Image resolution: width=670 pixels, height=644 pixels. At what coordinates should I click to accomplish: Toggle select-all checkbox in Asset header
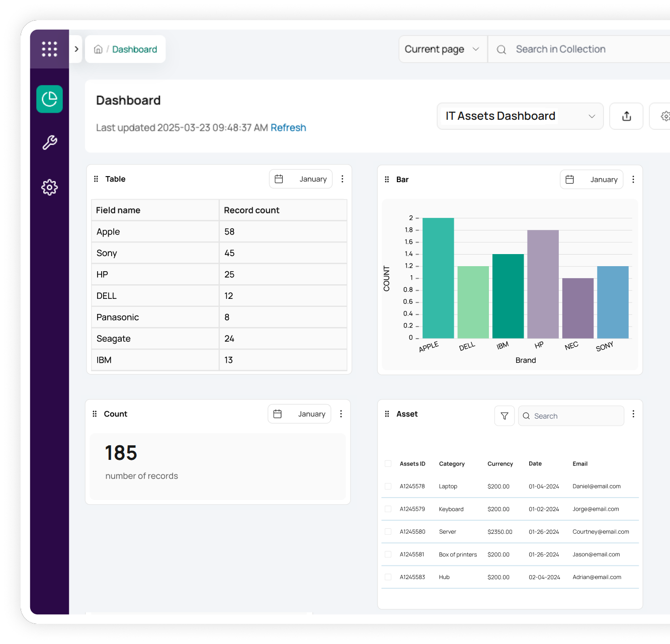(388, 464)
